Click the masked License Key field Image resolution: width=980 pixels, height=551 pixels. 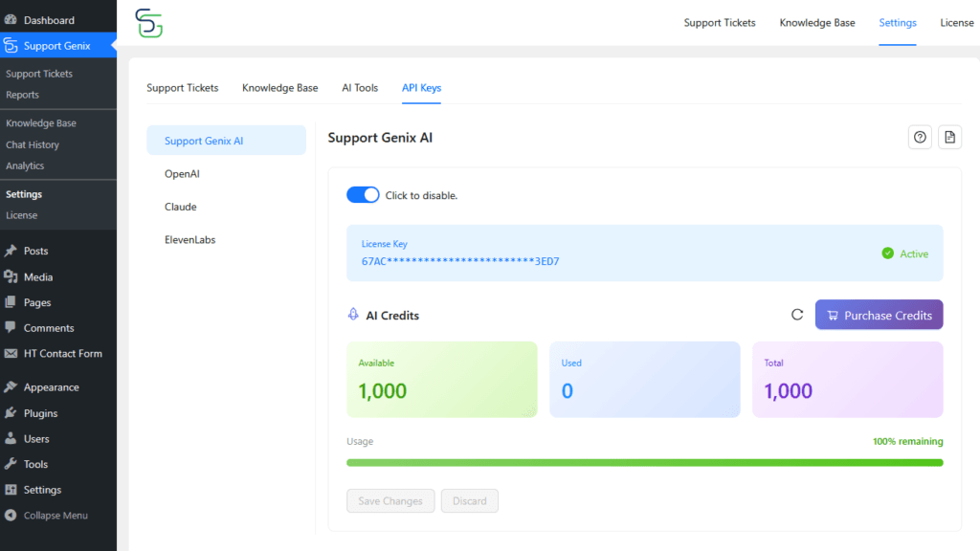click(x=460, y=261)
